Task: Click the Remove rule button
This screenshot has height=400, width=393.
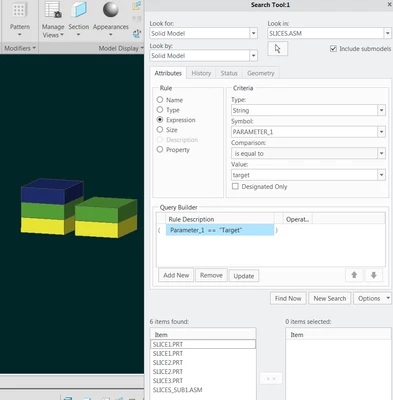Action: pyautogui.click(x=211, y=275)
